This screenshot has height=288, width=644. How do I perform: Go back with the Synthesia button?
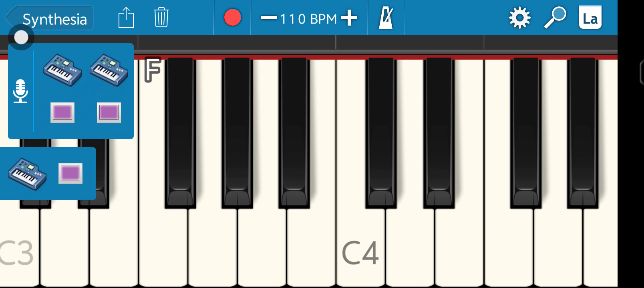tap(50, 18)
